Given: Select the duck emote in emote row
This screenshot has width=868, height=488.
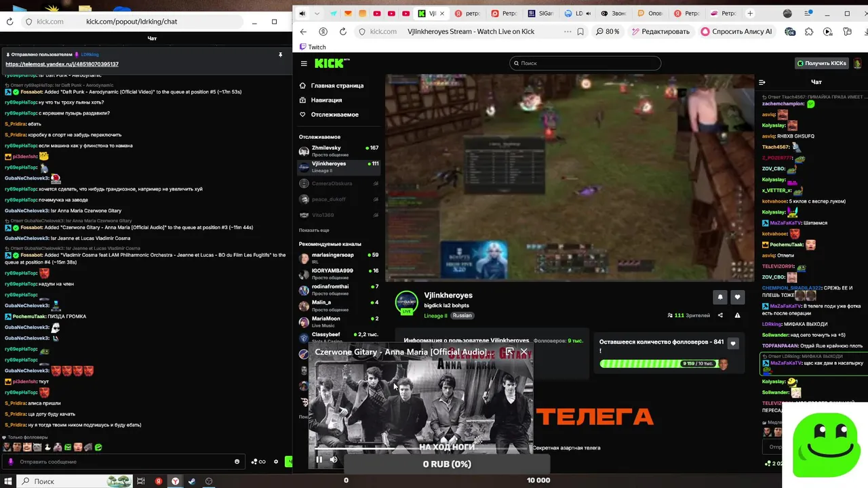Looking at the screenshot, I should (47, 447).
